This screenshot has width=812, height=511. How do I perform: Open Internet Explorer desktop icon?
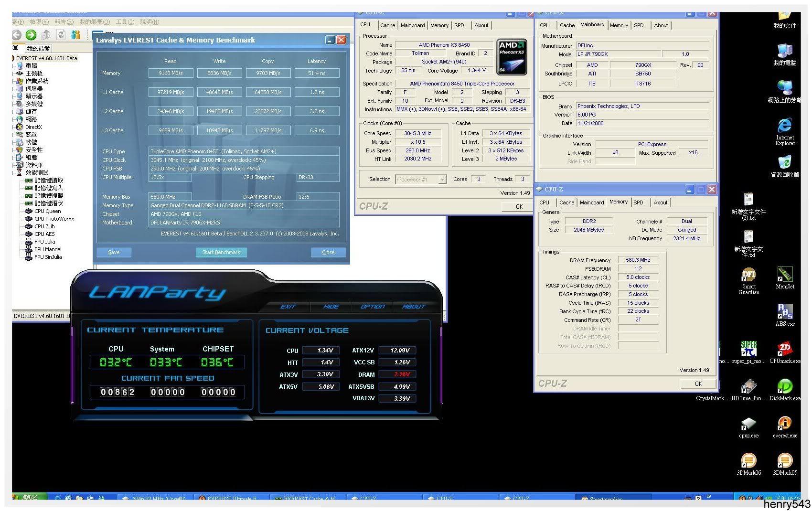click(x=785, y=132)
